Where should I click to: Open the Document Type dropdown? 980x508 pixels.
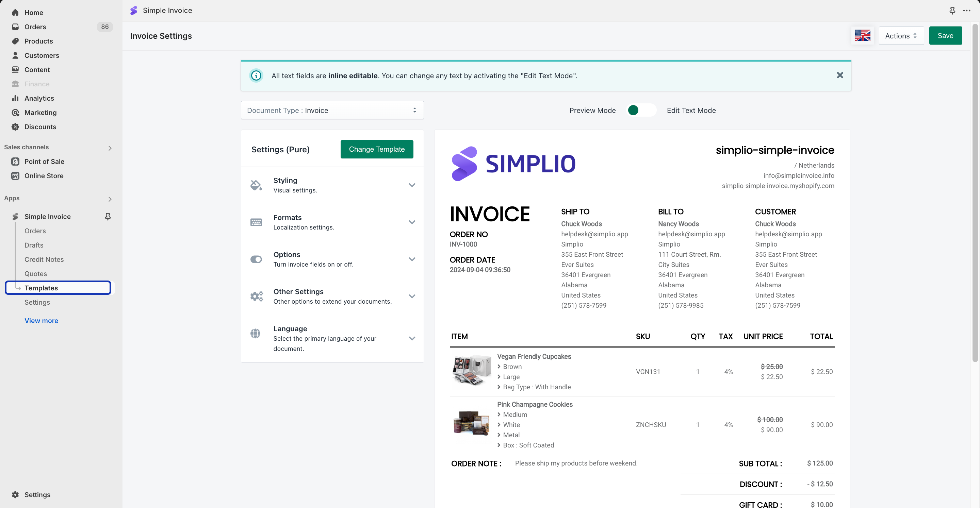click(x=332, y=110)
